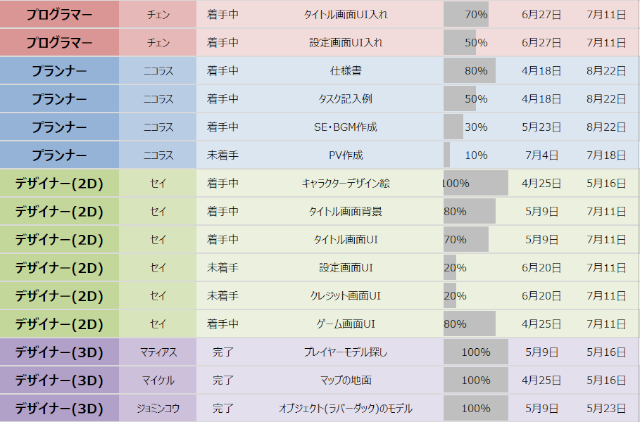The width and height of the screenshot is (640, 422).
Task: Select the タイトル画面UI入れ task cell
Action: [344, 15]
